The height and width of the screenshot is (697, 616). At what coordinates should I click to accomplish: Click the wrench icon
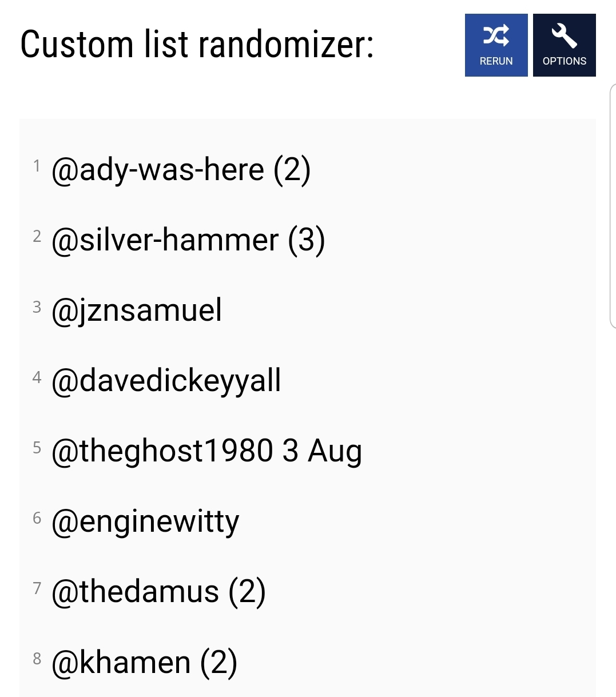coord(564,36)
